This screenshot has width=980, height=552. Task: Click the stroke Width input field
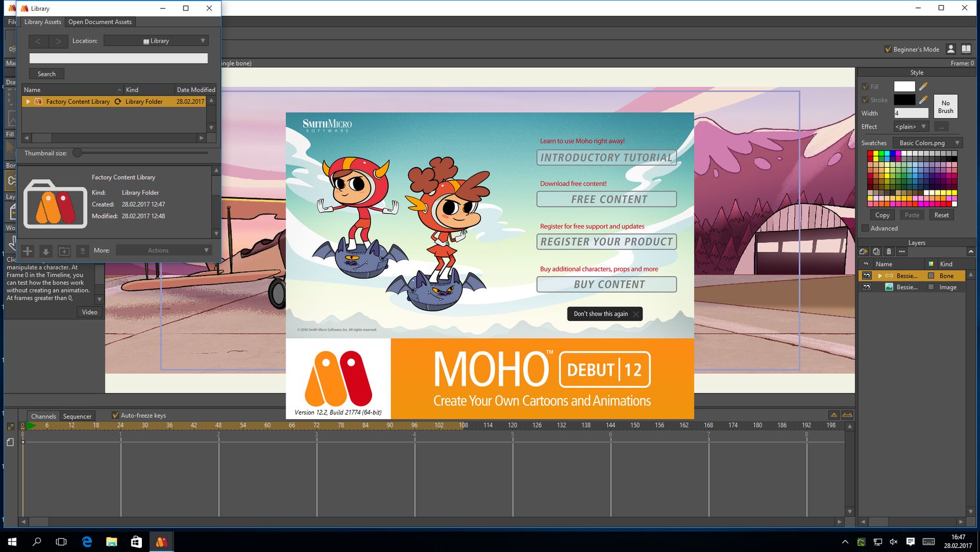click(910, 113)
